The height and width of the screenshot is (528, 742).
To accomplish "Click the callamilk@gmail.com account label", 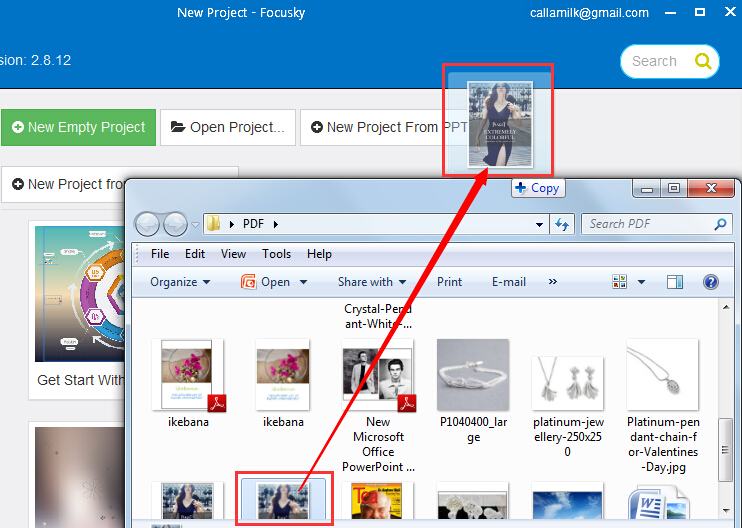I will pyautogui.click(x=589, y=13).
